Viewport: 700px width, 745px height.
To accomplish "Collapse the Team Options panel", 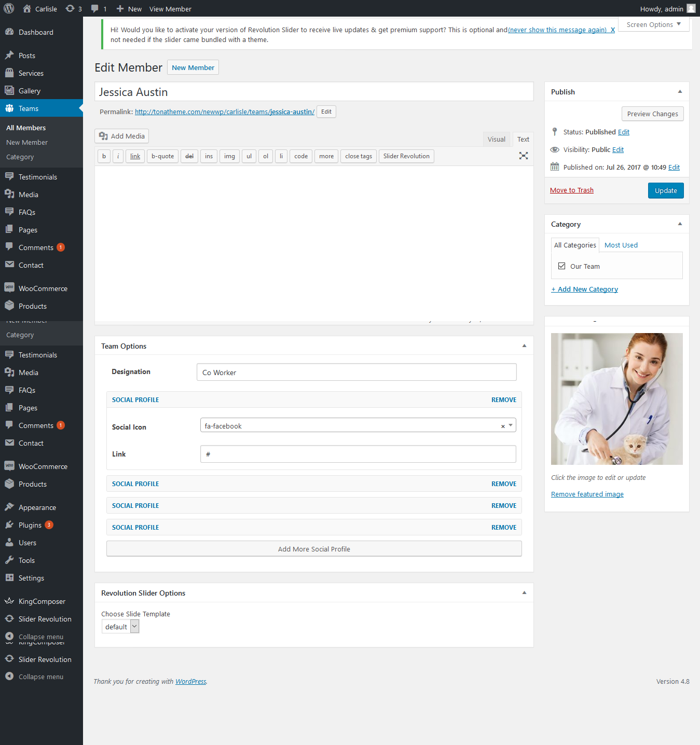I will (x=524, y=346).
